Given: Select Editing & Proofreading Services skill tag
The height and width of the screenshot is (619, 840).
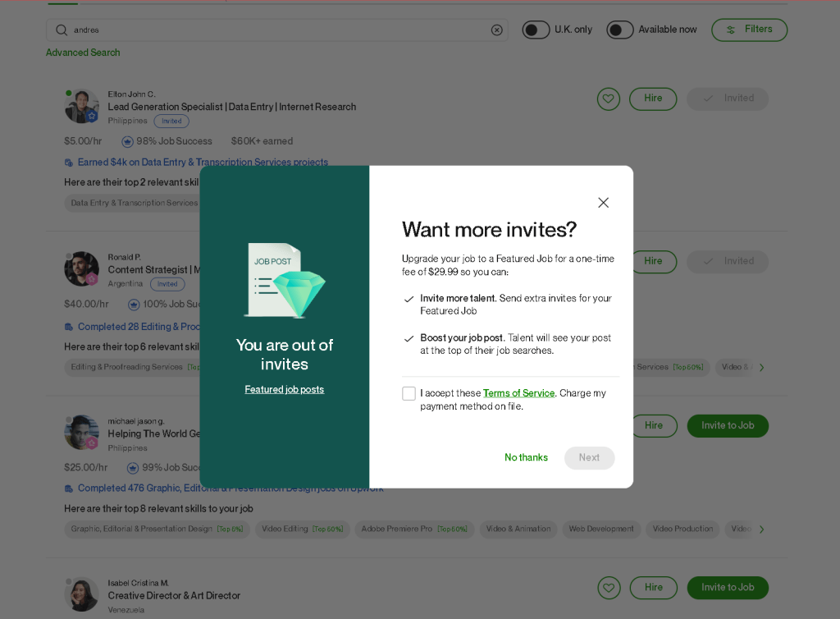Looking at the screenshot, I should tap(133, 367).
